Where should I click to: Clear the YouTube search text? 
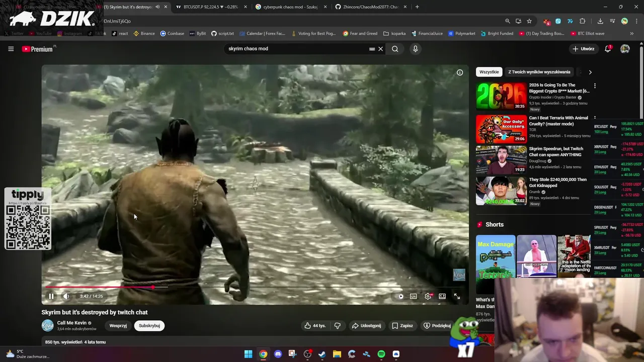point(380,49)
